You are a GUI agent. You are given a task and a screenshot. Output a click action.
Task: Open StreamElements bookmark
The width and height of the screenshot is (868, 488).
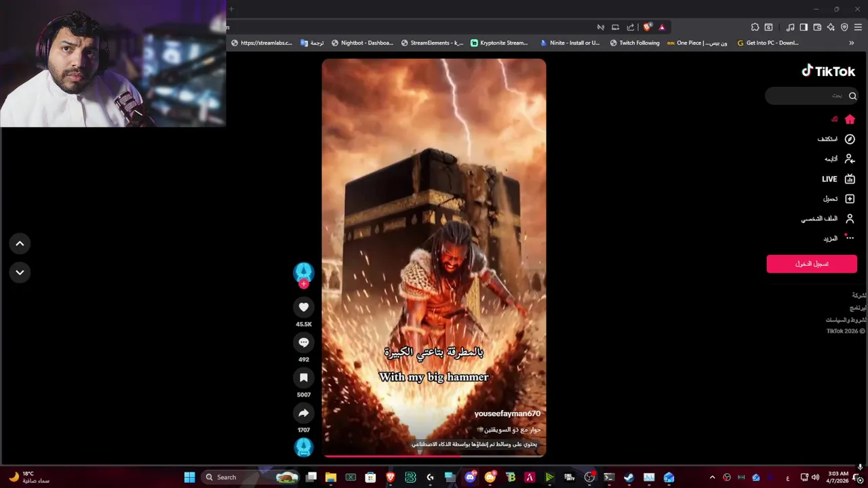pyautogui.click(x=432, y=43)
